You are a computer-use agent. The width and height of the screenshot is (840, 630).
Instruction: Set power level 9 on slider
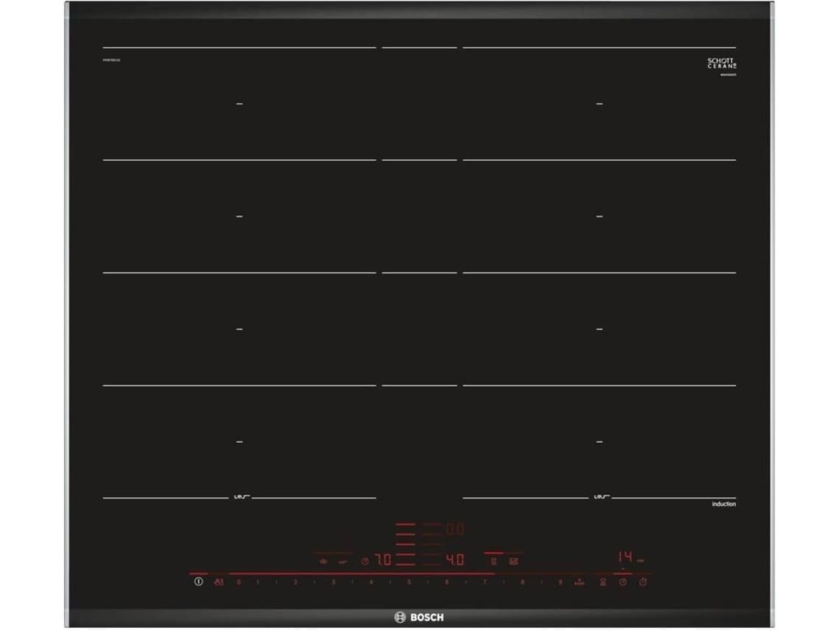point(560,582)
